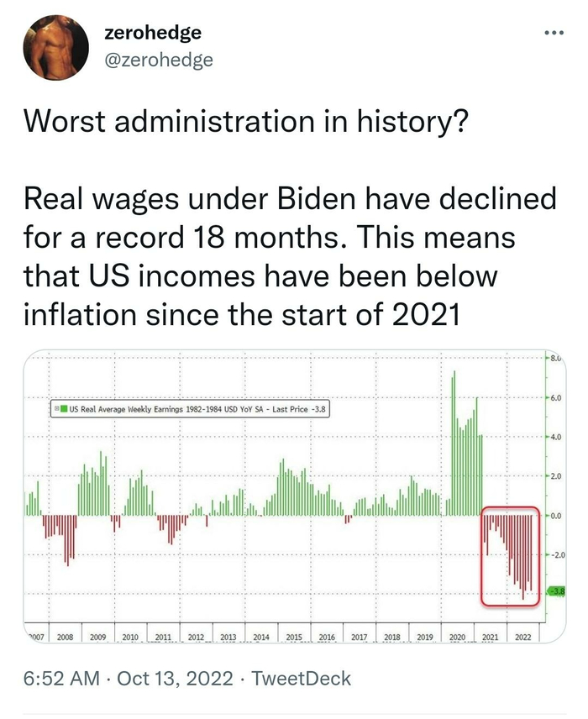Select the 2020 label on the chart axis
This screenshot has height=719, width=588.
point(458,638)
